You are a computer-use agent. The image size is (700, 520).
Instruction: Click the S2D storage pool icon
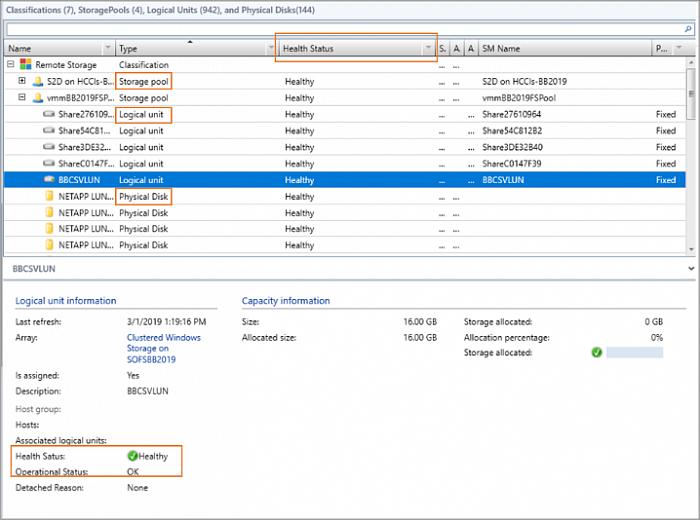37,81
